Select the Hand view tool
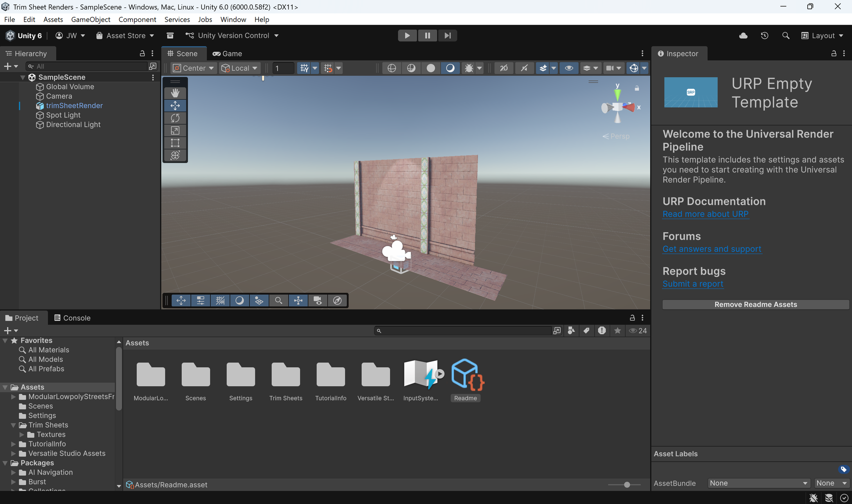The width and height of the screenshot is (852, 504). pyautogui.click(x=175, y=93)
